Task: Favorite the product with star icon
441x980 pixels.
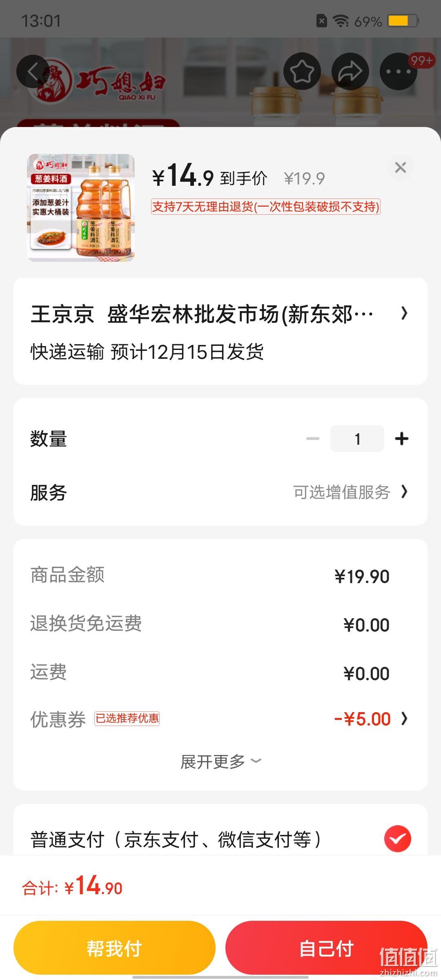Action: click(x=302, y=71)
